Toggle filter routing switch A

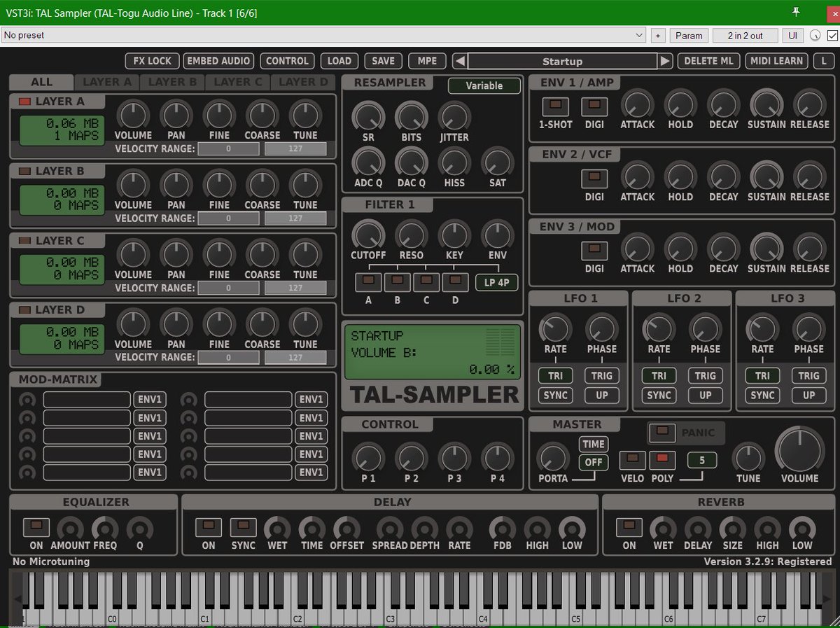tap(368, 281)
